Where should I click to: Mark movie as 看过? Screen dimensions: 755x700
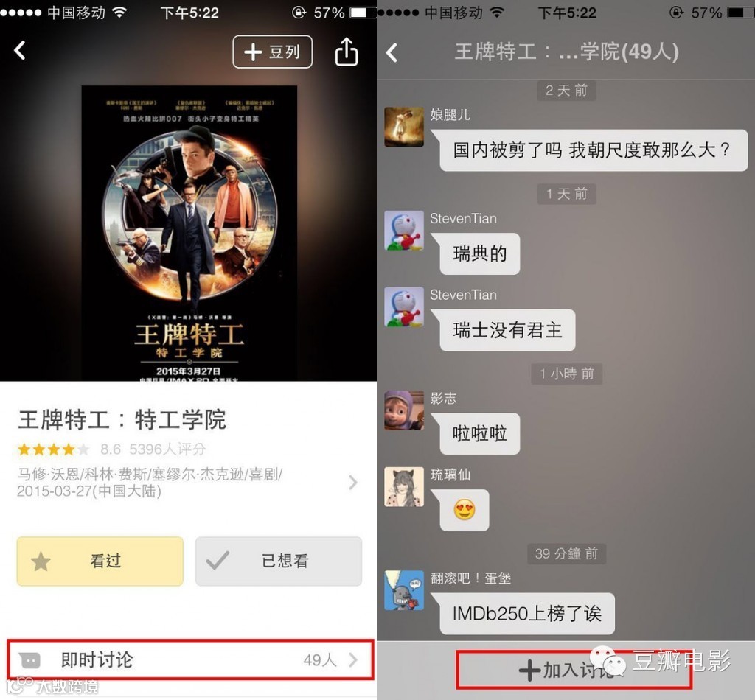tap(100, 561)
